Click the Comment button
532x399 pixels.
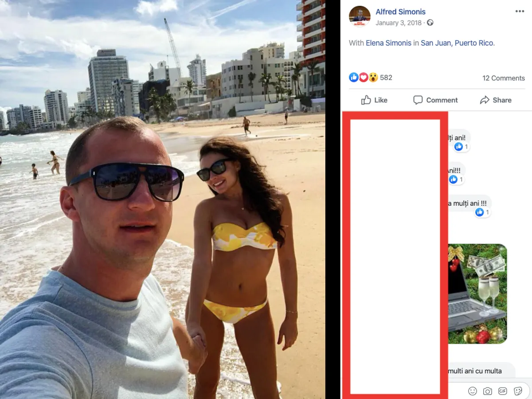pyautogui.click(x=435, y=100)
